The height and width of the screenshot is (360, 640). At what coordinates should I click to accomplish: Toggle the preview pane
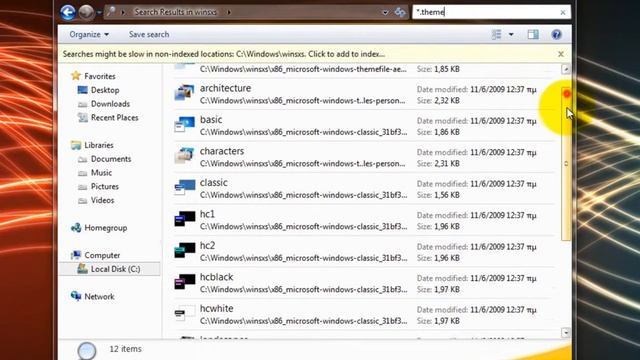tap(533, 34)
